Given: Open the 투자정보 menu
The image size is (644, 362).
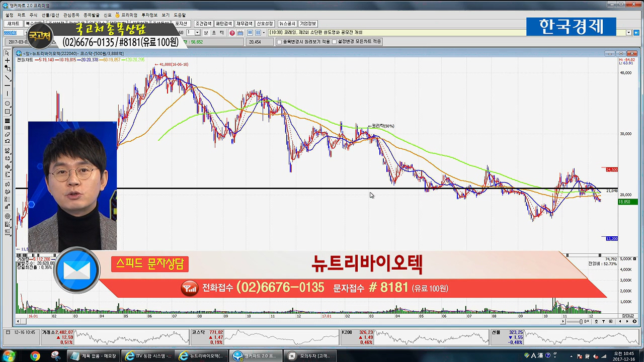Looking at the screenshot, I should [149, 15].
